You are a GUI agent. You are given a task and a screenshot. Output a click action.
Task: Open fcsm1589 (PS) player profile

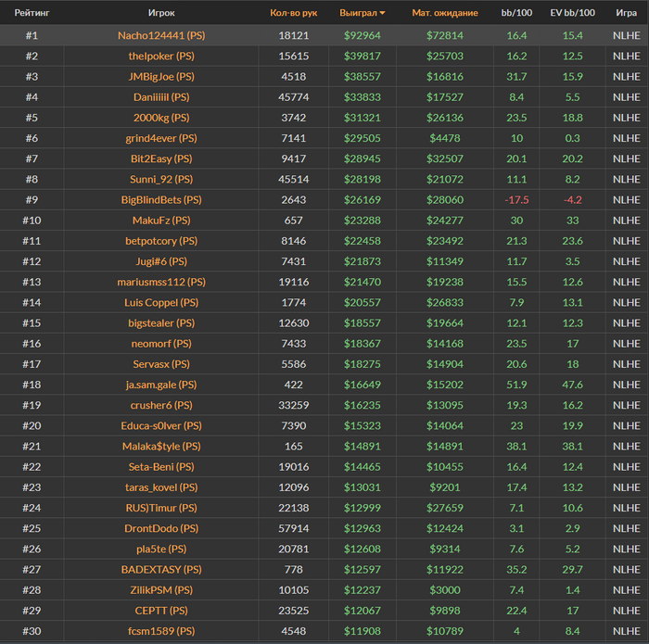click(x=160, y=631)
